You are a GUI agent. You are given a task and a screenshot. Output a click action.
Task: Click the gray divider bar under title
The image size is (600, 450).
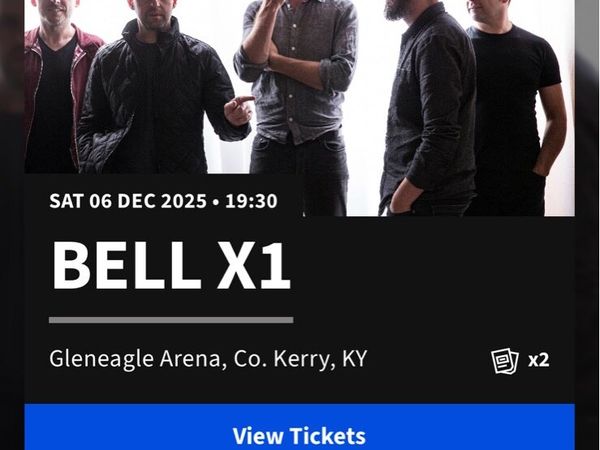click(171, 320)
